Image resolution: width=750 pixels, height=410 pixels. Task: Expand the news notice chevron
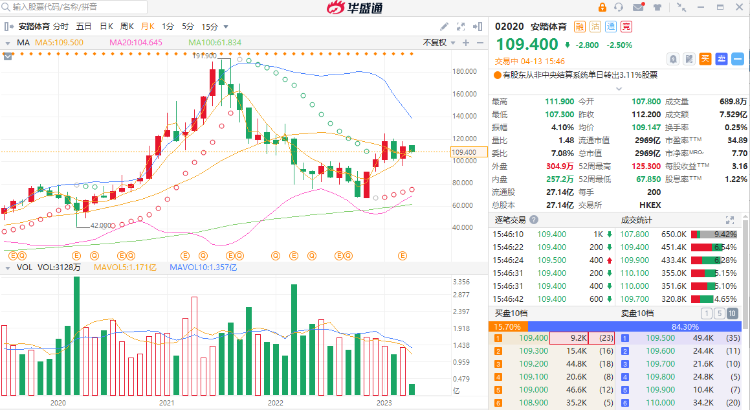619,89
